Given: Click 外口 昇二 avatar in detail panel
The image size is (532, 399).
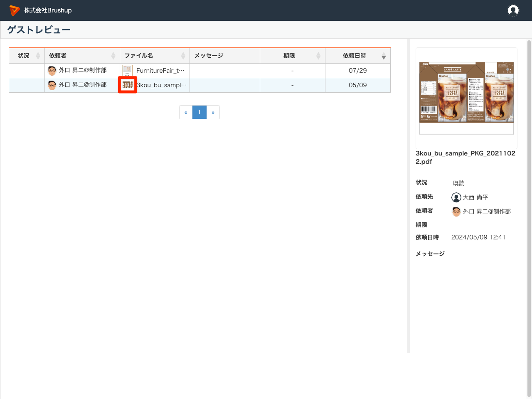Looking at the screenshot, I should pos(456,212).
